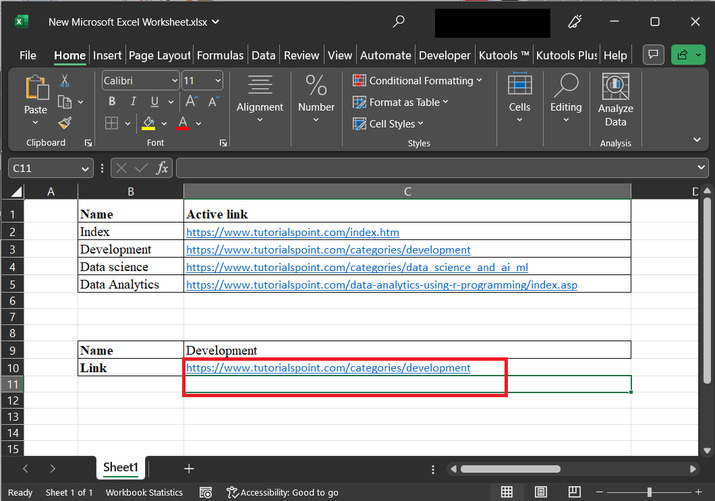
Task: Open the Comments pane icon
Action: 653,55
